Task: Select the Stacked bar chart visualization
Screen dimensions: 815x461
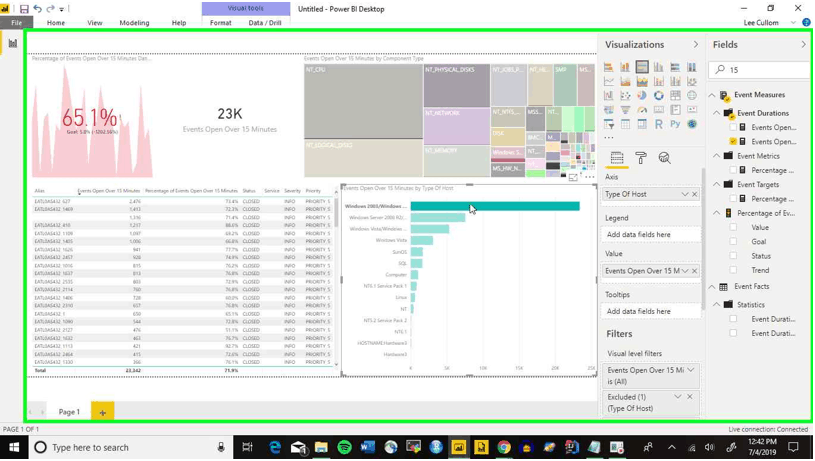Action: coord(609,67)
